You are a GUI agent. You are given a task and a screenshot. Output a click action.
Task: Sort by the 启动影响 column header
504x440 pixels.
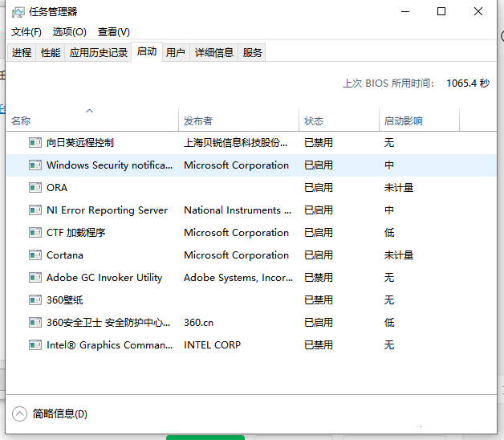[x=420, y=120]
